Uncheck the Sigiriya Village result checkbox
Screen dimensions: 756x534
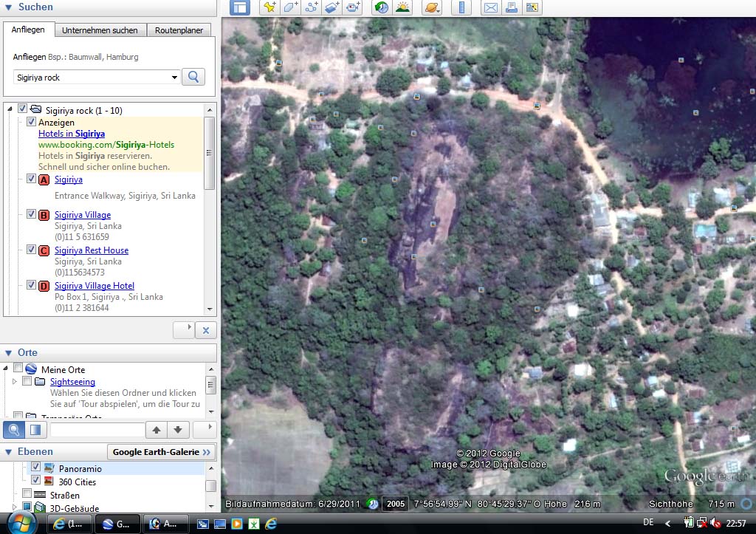click(x=31, y=213)
